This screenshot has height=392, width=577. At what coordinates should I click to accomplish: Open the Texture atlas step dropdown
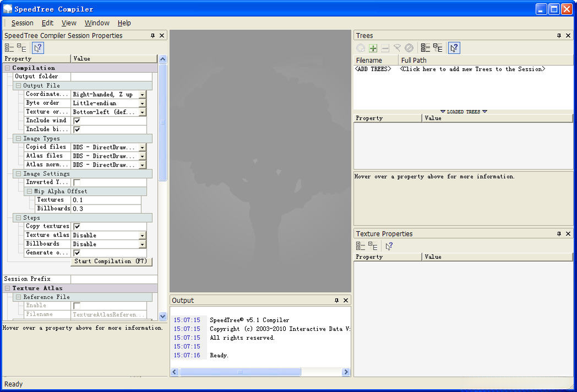click(142, 235)
